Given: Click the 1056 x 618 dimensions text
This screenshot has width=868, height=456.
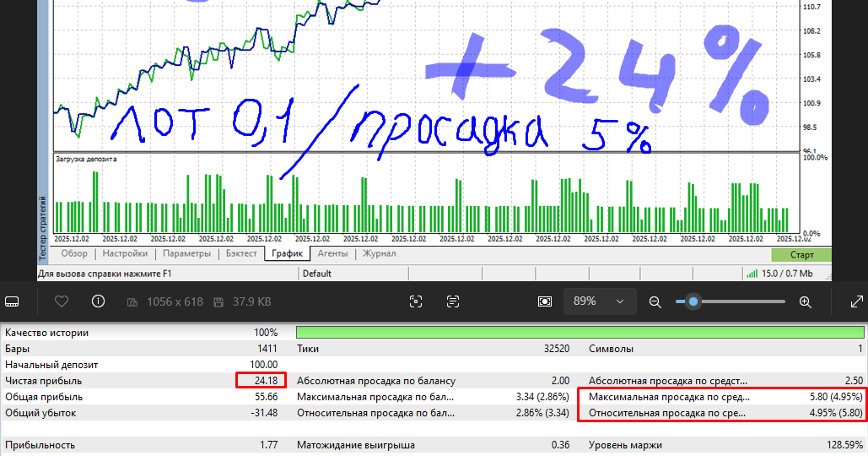Looking at the screenshot, I should (175, 302).
